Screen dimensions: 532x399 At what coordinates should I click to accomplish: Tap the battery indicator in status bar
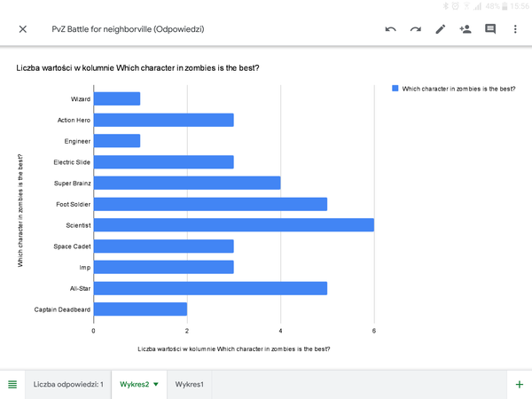coord(503,5)
